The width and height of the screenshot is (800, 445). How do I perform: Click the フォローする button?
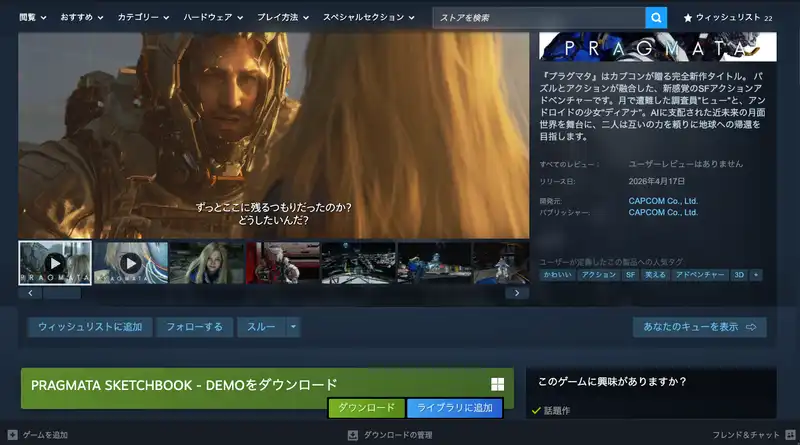194,327
